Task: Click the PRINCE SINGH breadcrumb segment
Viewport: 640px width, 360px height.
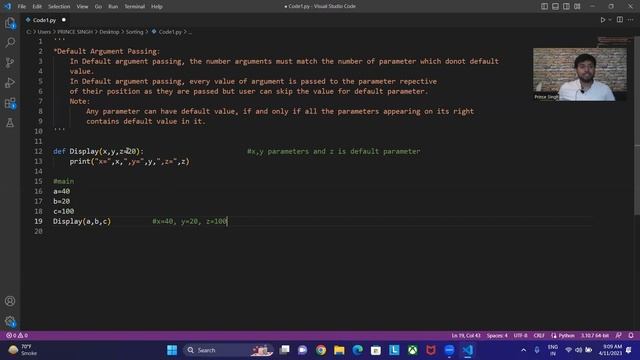Action: pyautogui.click(x=75, y=32)
